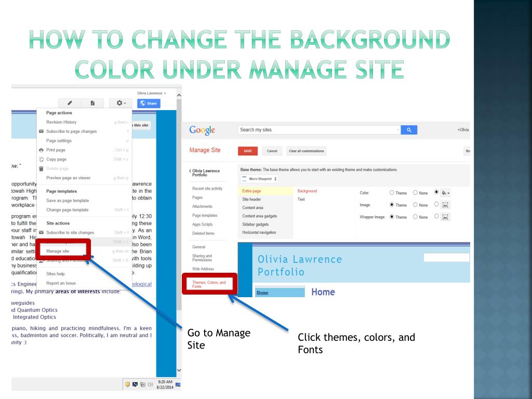Select custom radio for Wrapper image

(x=436, y=216)
